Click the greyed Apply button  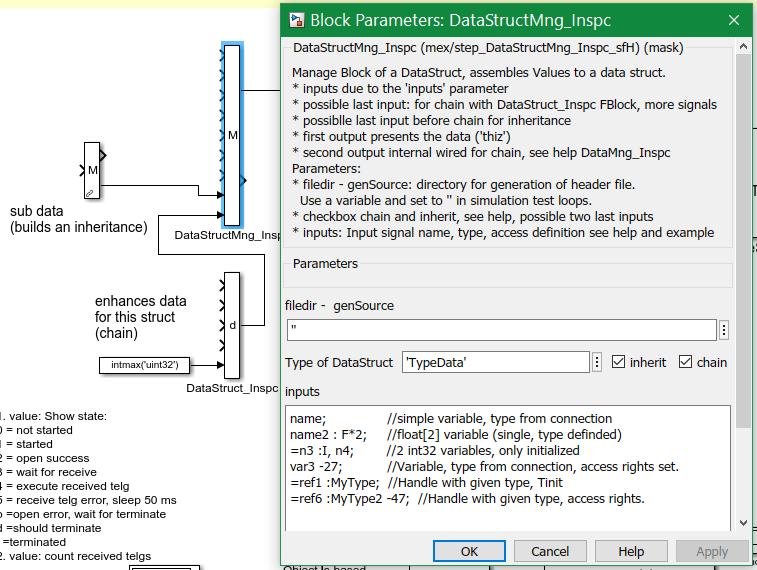click(x=712, y=551)
